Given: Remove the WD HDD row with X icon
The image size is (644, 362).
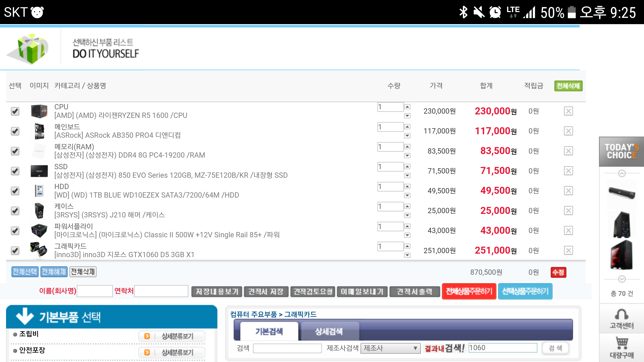Looking at the screenshot, I should (x=568, y=191).
